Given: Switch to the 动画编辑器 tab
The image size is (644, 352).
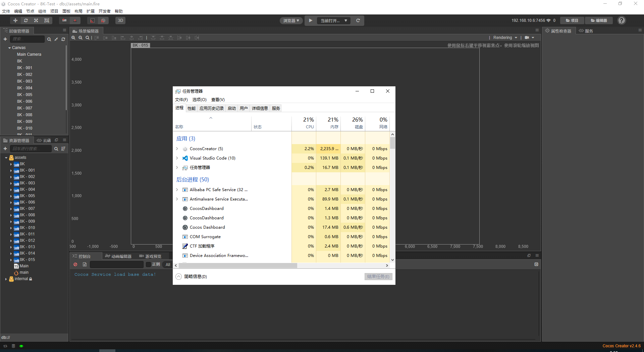Looking at the screenshot, I should (x=118, y=256).
